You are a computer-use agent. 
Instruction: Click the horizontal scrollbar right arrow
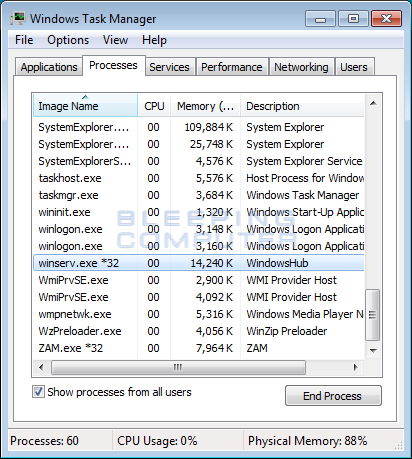tap(356, 368)
